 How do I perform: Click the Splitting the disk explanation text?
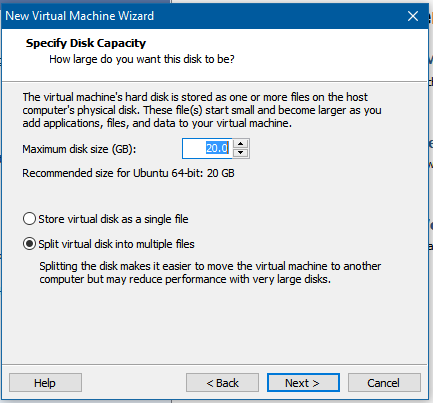point(210,272)
